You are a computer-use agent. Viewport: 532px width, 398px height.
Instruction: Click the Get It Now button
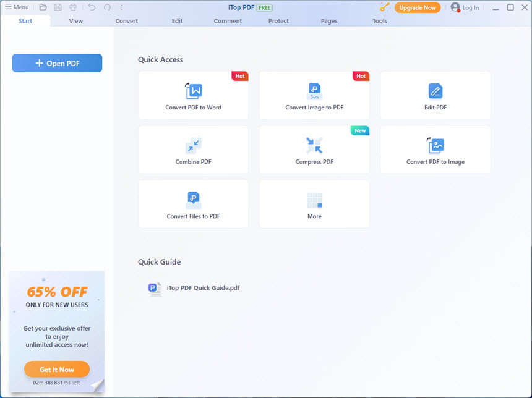pyautogui.click(x=57, y=370)
